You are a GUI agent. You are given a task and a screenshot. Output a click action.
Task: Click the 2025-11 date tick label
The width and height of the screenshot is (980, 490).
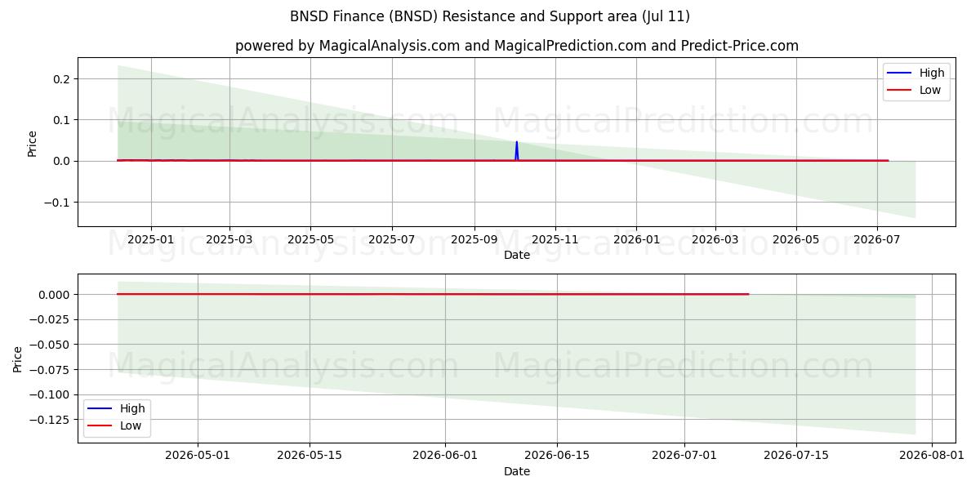pyautogui.click(x=555, y=239)
